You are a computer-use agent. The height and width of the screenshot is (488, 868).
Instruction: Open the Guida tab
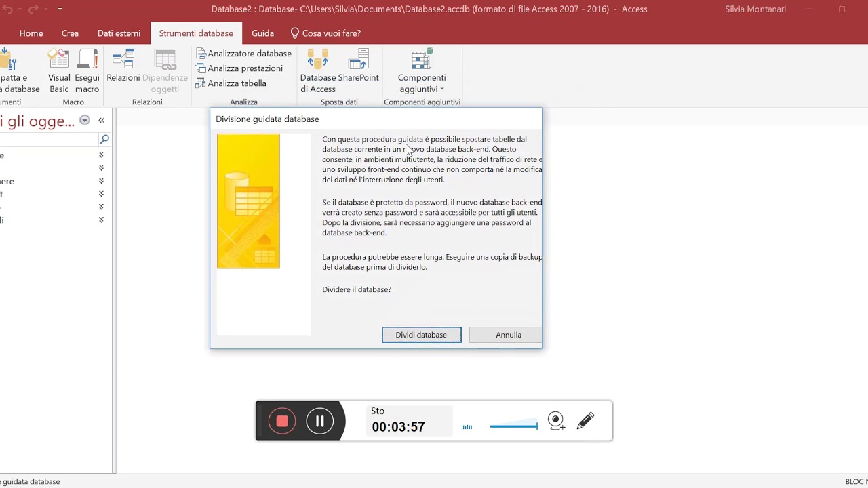tap(262, 33)
